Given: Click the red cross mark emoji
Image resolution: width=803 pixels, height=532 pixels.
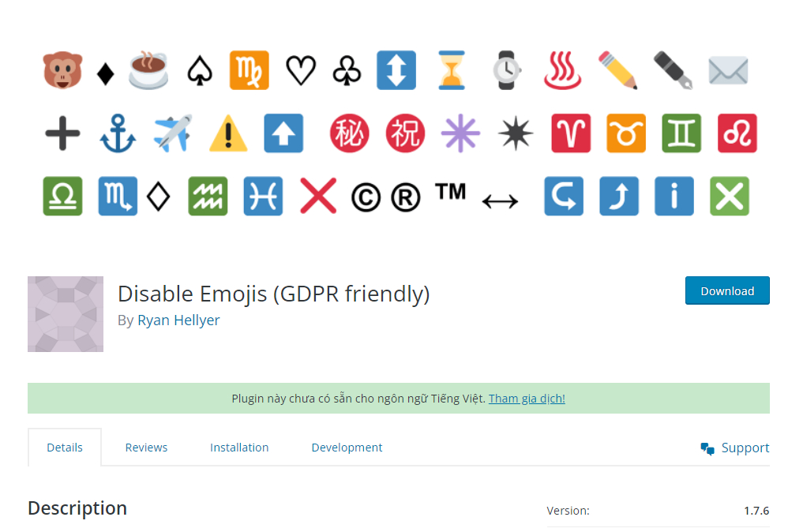Looking at the screenshot, I should (x=318, y=196).
